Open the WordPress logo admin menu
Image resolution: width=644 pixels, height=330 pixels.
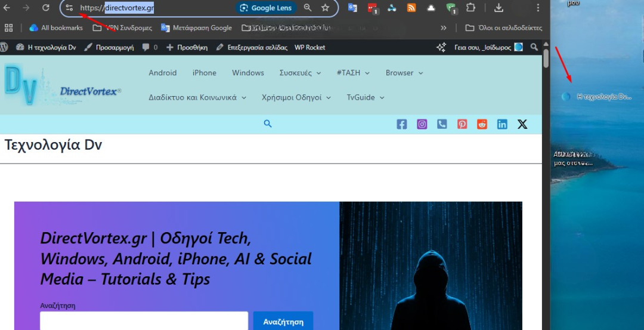pyautogui.click(x=4, y=47)
